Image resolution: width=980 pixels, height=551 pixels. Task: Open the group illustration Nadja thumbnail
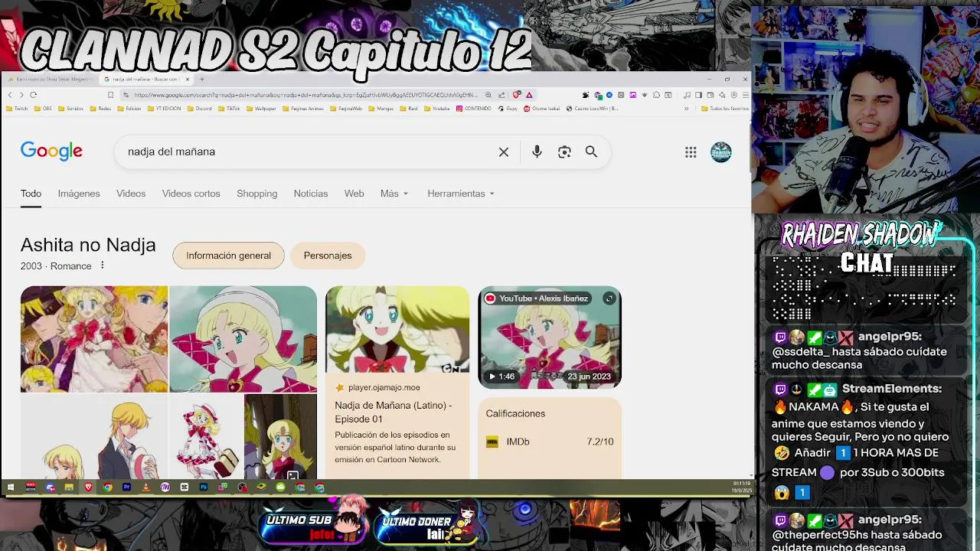coord(94,339)
